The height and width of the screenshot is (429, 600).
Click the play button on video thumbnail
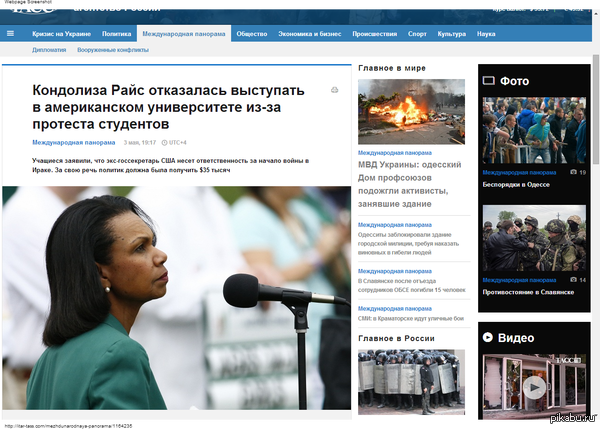click(533, 385)
